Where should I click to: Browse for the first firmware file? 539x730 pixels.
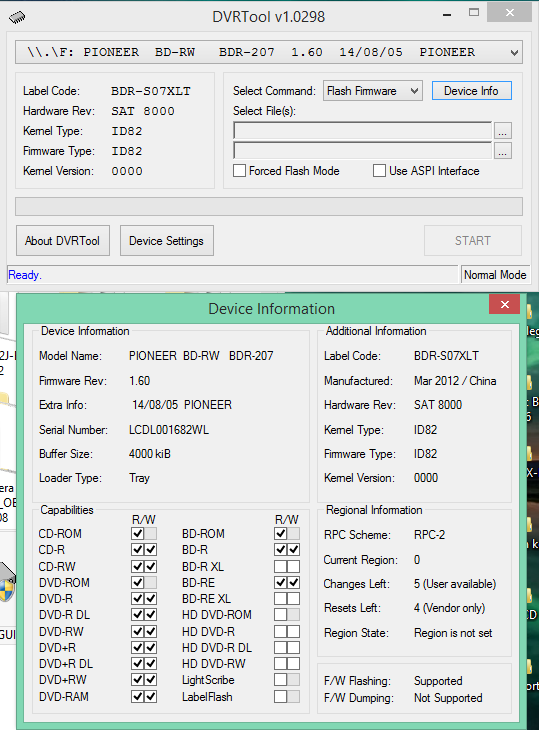pos(503,131)
